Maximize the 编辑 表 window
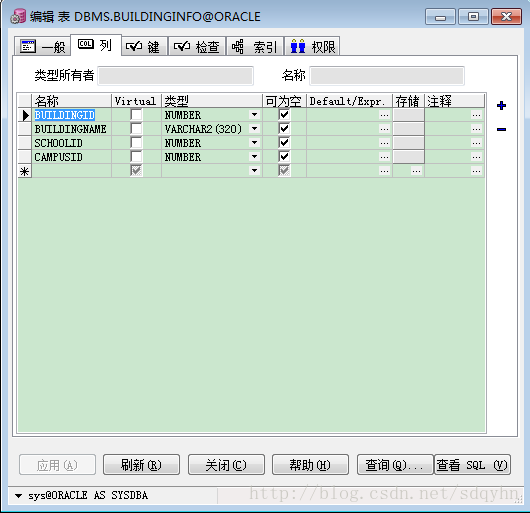Image resolution: width=530 pixels, height=513 pixels. click(x=473, y=17)
